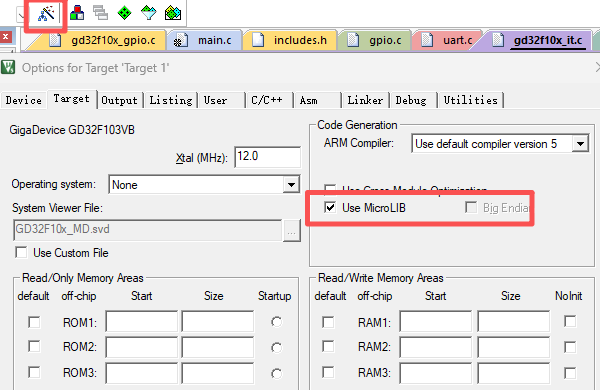600x390 pixels.
Task: Switch to gd32f10x_gpio.c editor tab
Action: 103,40
